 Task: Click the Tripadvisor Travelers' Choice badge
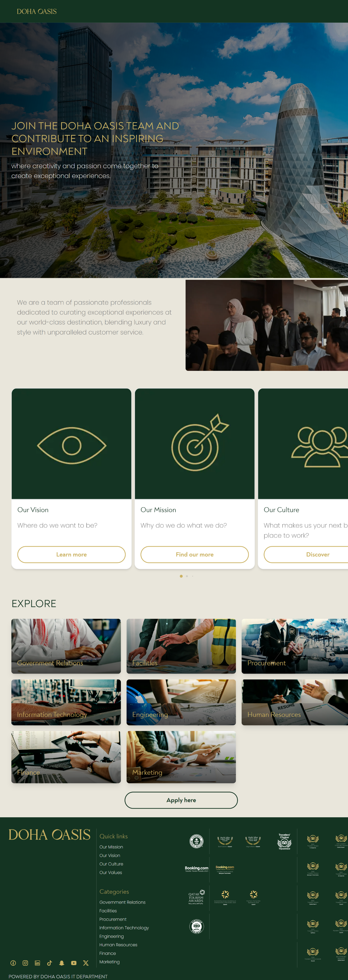pyautogui.click(x=284, y=841)
